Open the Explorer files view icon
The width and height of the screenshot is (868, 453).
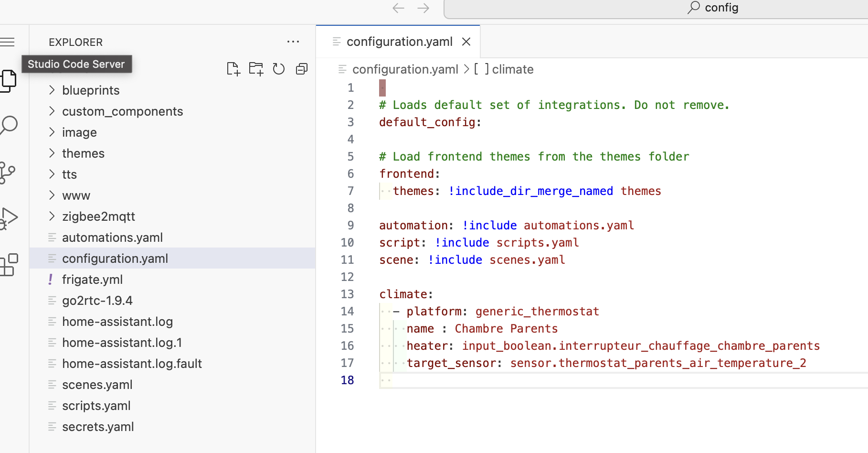pos(8,81)
